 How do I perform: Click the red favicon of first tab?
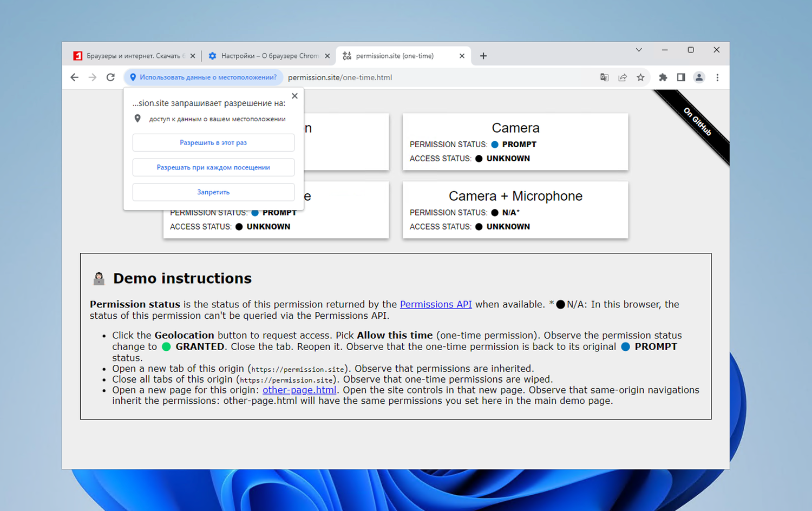coord(78,56)
